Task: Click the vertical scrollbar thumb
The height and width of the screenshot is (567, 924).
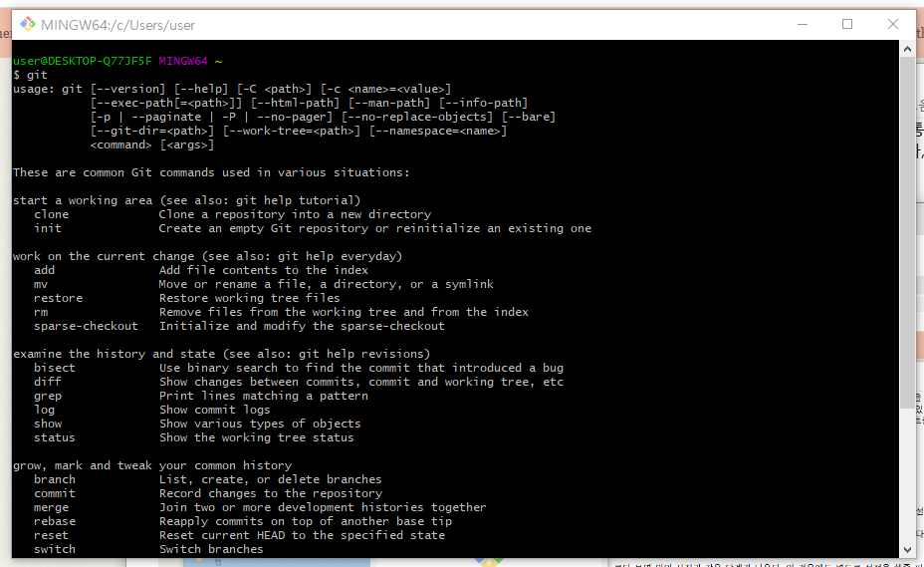Action: tap(907, 232)
